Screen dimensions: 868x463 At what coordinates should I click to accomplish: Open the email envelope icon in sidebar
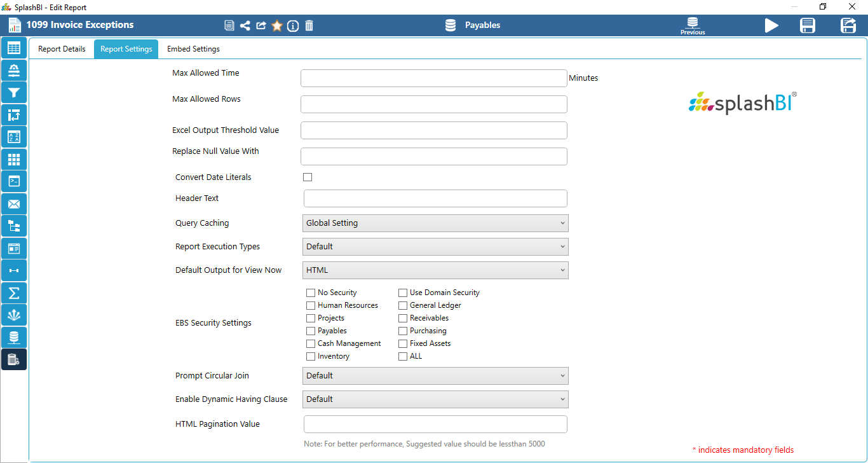tap(14, 204)
